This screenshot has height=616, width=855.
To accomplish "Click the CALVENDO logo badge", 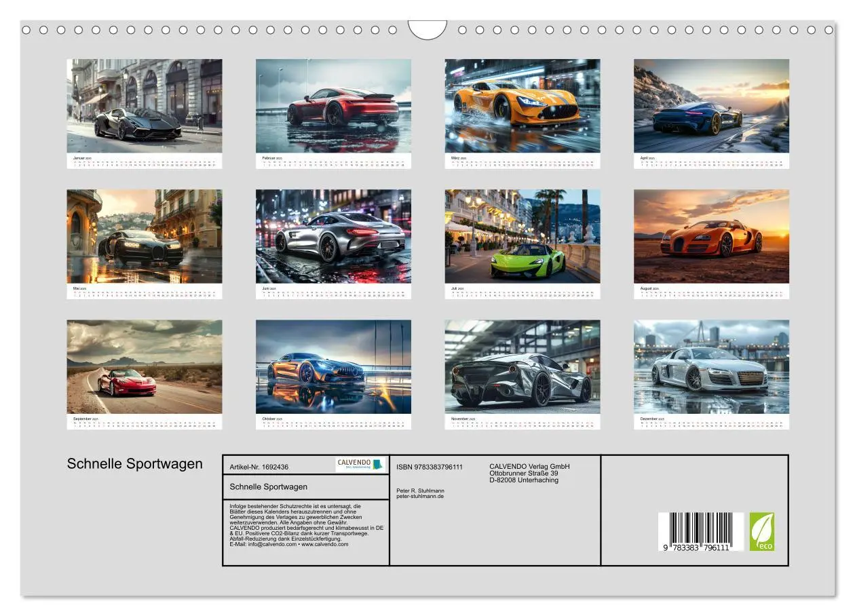I will [x=360, y=465].
